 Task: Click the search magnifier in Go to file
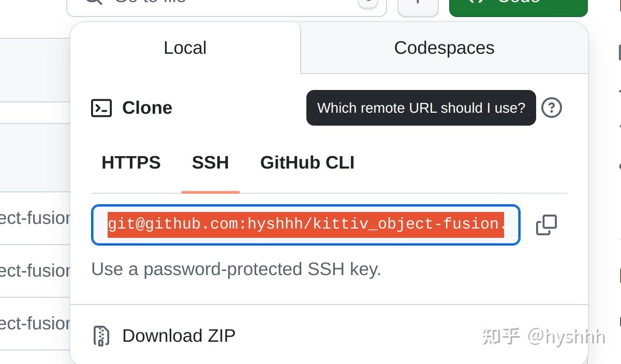93,3
